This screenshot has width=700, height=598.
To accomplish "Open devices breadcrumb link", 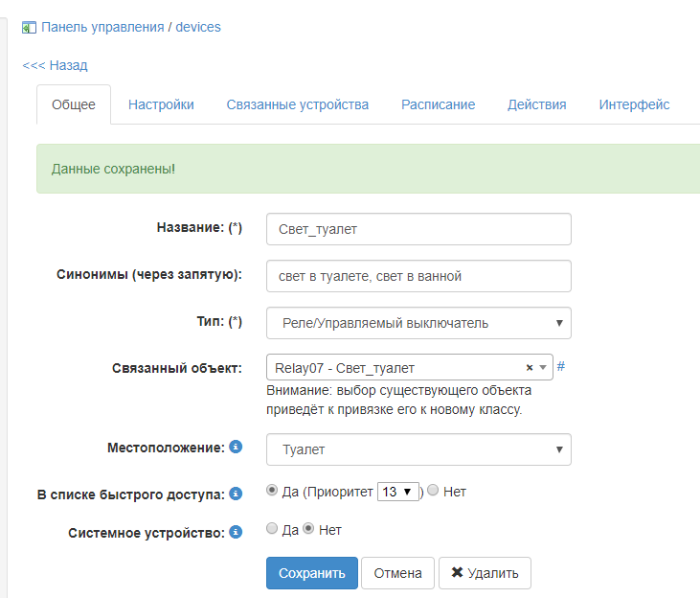I will (x=198, y=27).
